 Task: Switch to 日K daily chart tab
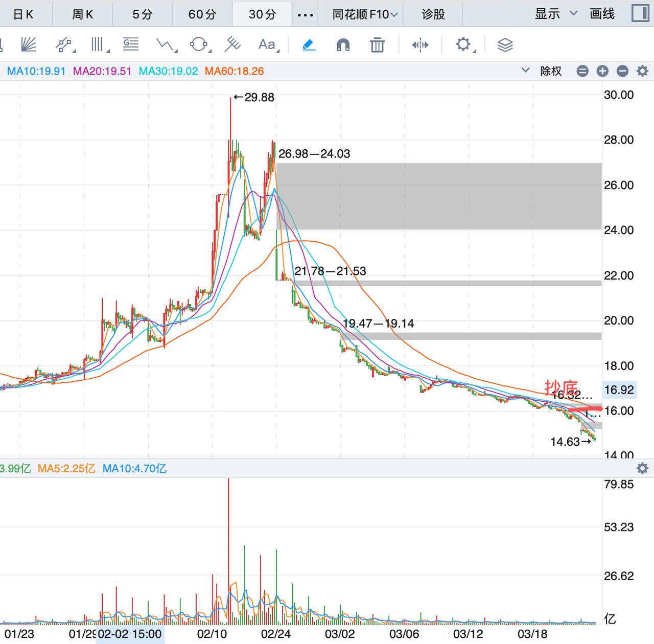[x=24, y=14]
